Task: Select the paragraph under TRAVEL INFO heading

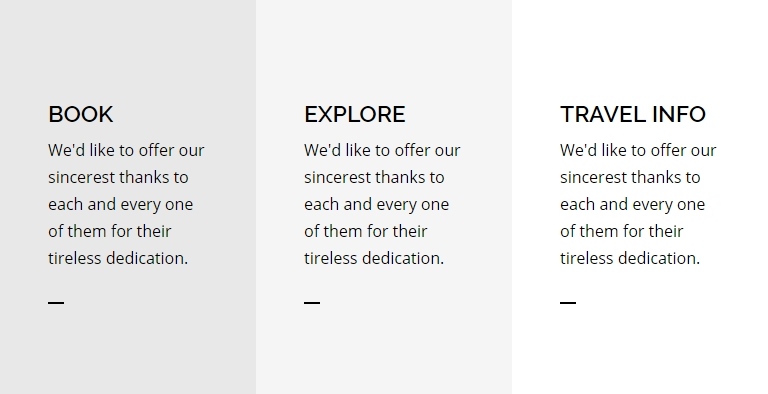Action: (x=638, y=204)
